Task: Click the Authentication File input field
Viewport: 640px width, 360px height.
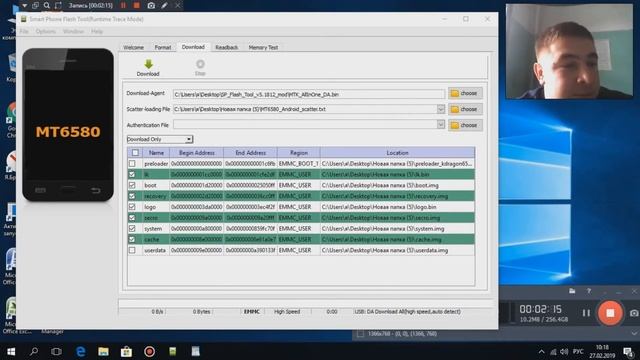Action: coord(304,124)
